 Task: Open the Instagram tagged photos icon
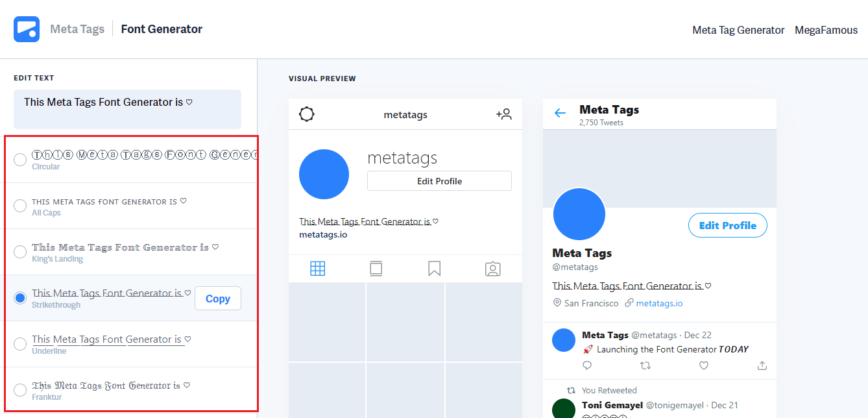(x=493, y=269)
